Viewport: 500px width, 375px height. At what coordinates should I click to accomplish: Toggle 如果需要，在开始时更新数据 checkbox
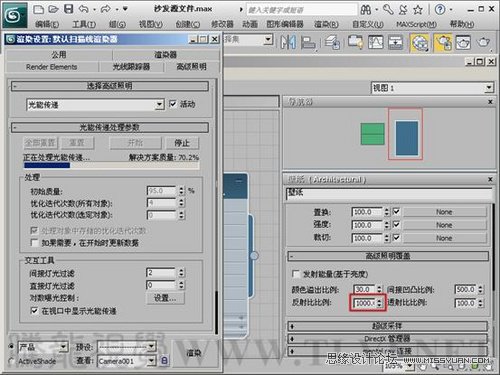[34, 243]
